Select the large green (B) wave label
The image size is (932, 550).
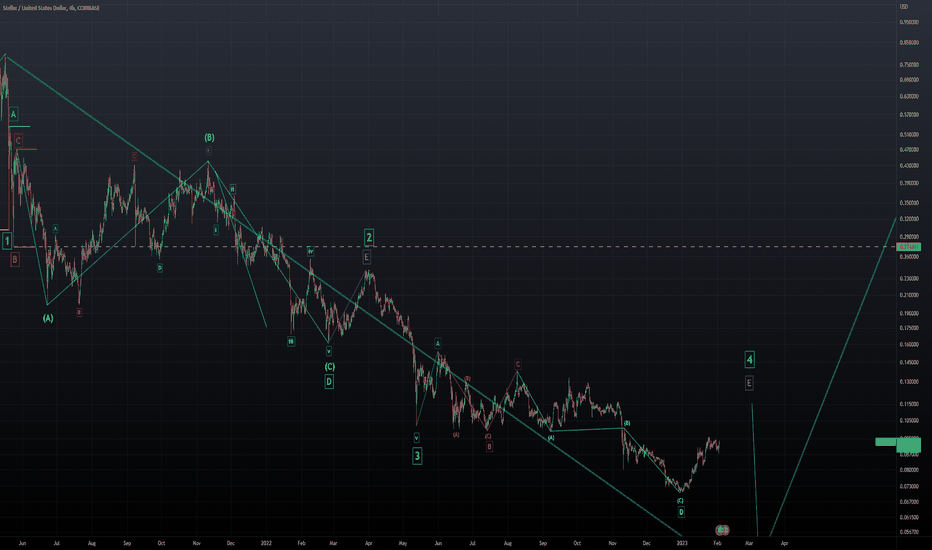click(209, 137)
